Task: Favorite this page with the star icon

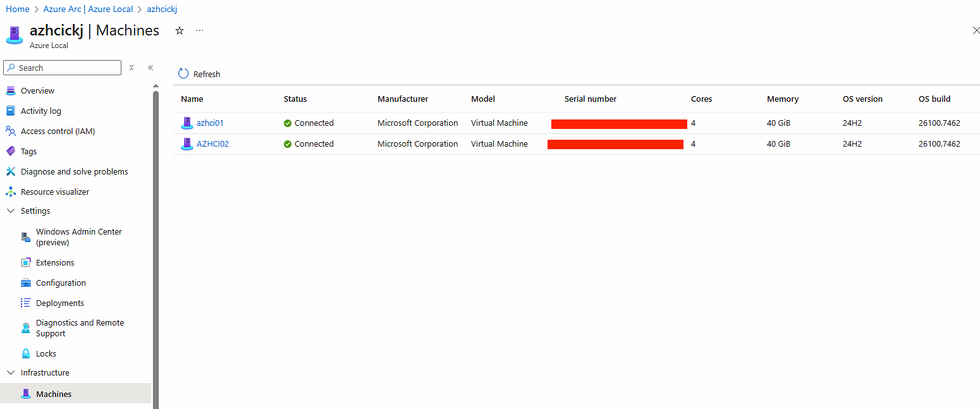Action: pos(180,30)
